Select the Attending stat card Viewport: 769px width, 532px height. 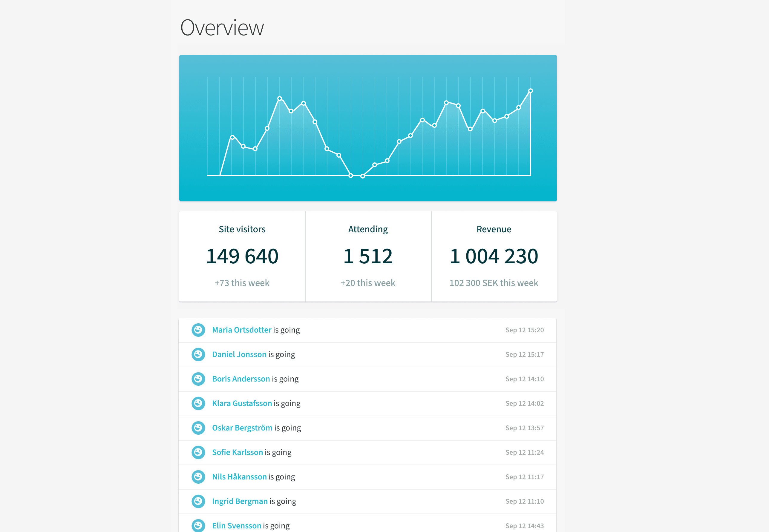click(x=368, y=257)
